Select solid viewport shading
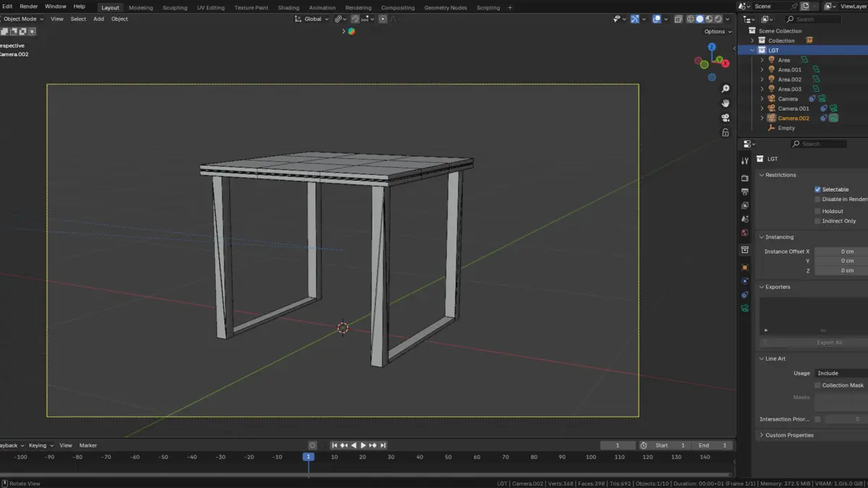Image resolution: width=868 pixels, height=488 pixels. click(699, 19)
